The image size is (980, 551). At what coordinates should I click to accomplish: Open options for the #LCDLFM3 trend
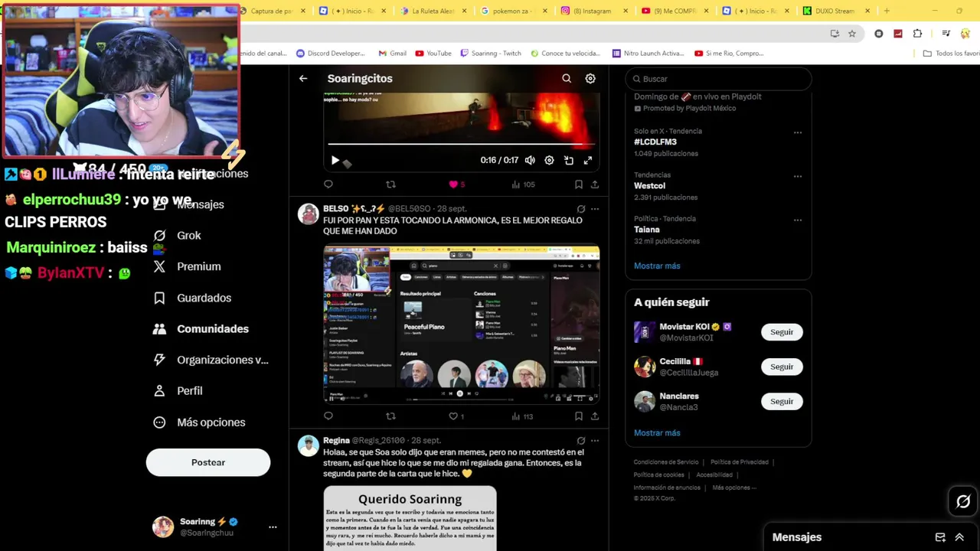[x=798, y=132]
